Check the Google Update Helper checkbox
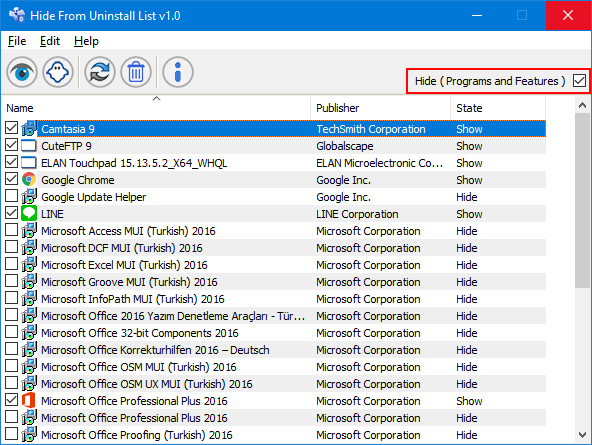The image size is (592, 445). coord(11,196)
